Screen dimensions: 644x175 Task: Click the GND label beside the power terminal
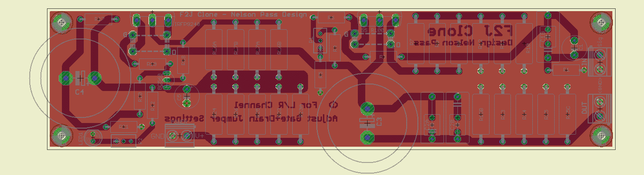coord(158,136)
